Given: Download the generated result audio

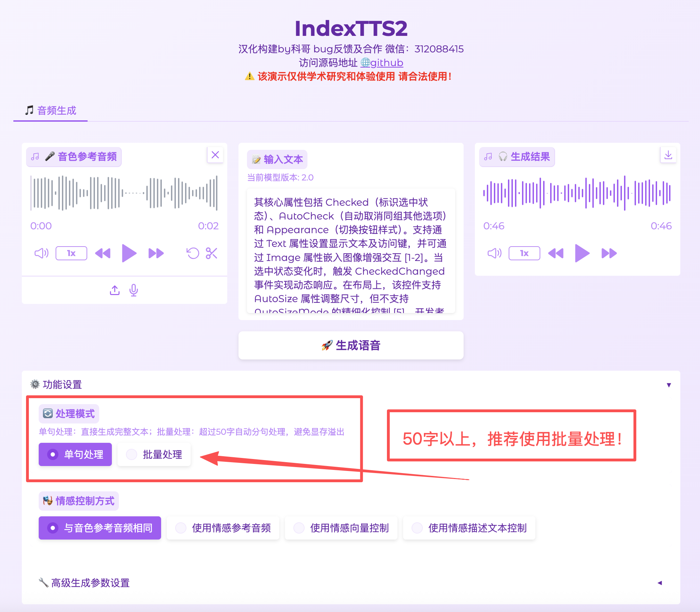Looking at the screenshot, I should 668,155.
